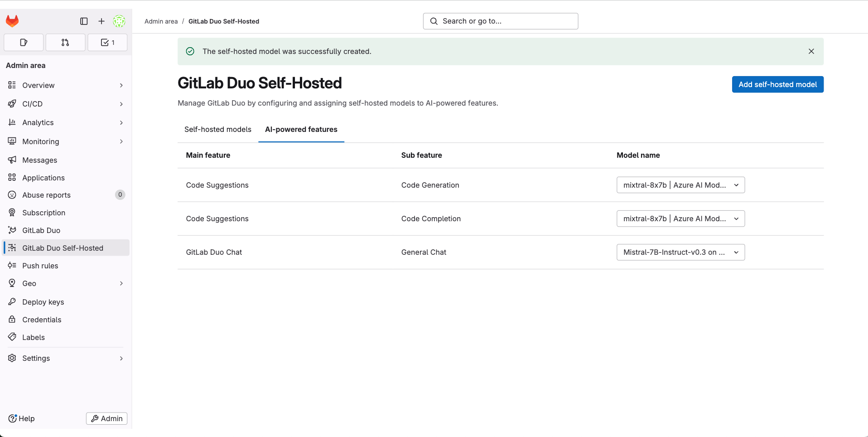Click the Messages megaphone icon
The width and height of the screenshot is (868, 437).
click(12, 160)
